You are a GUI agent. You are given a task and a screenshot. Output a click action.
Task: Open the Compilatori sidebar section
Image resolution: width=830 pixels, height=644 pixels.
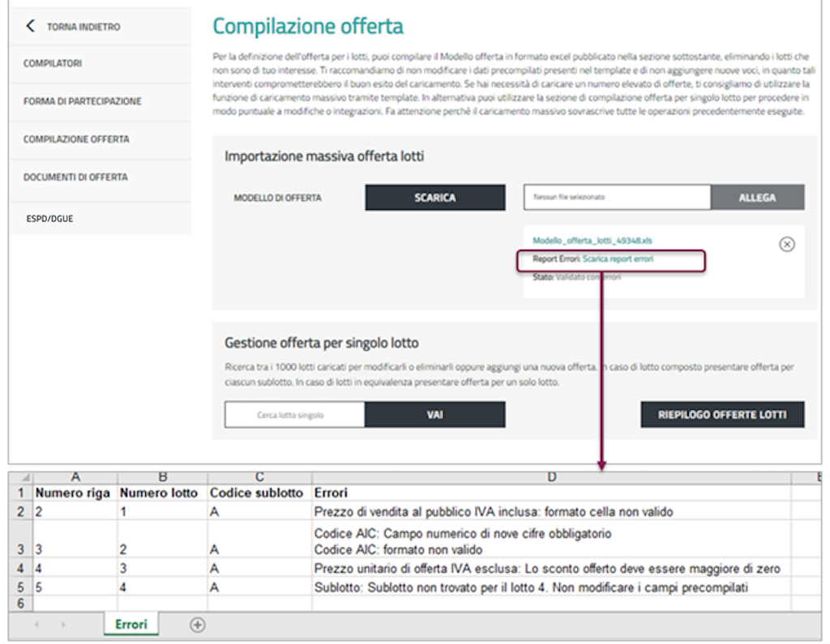click(53, 63)
